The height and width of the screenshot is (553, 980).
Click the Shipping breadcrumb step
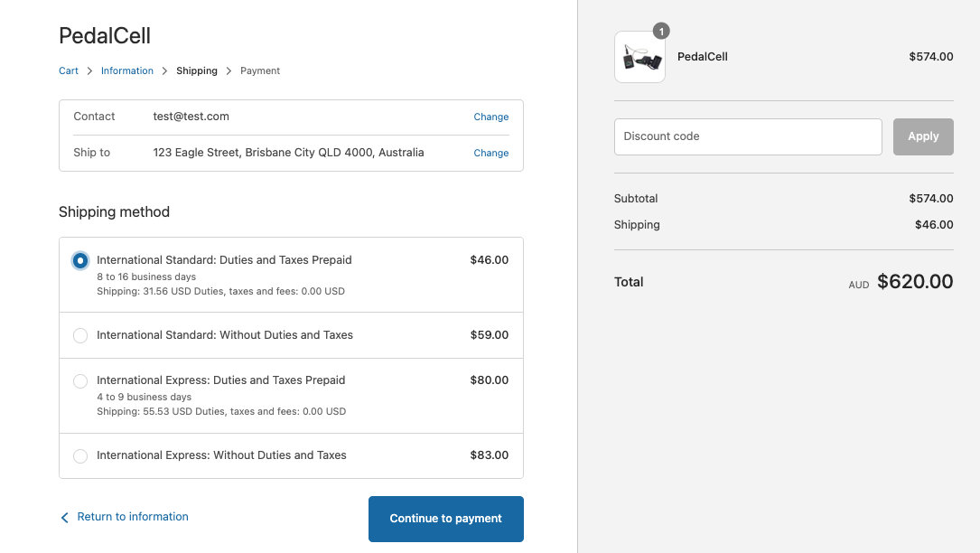[x=197, y=70]
